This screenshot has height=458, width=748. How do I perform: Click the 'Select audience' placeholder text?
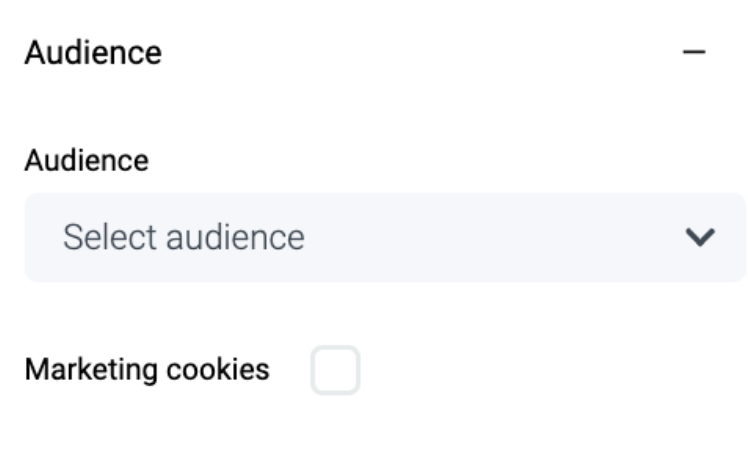pos(184,237)
